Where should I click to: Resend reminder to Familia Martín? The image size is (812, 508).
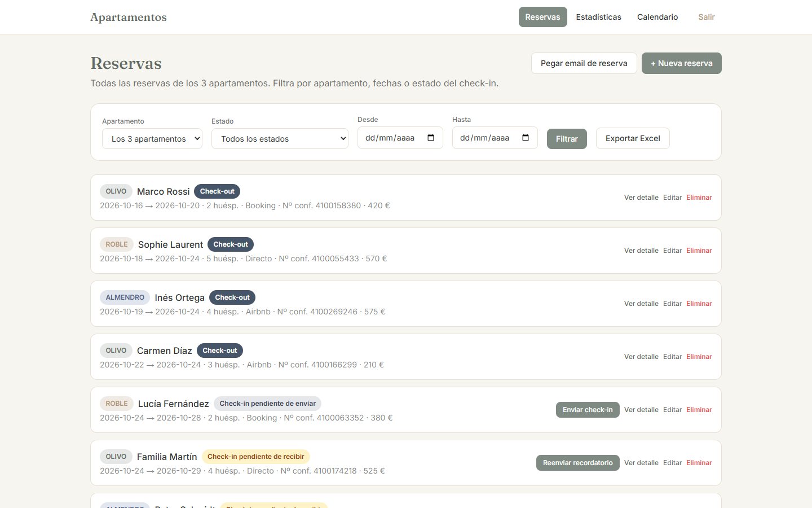[x=577, y=463]
